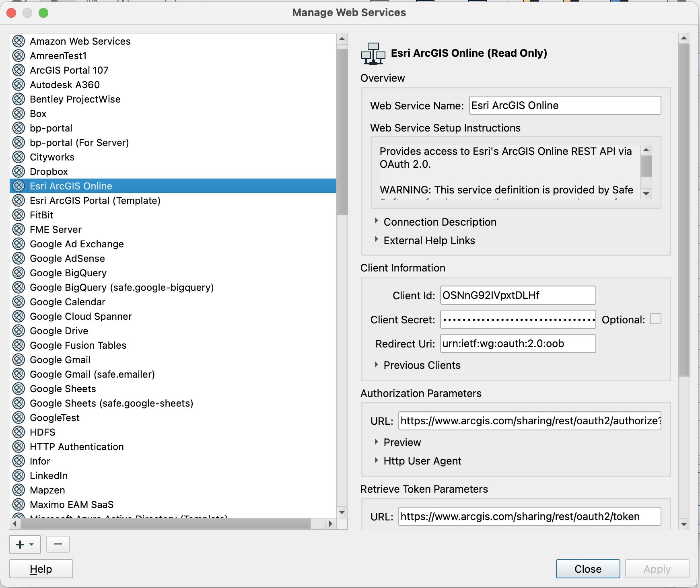Click the icon beside Mapzen
Viewport: 700px width, 588px height.
(19, 490)
